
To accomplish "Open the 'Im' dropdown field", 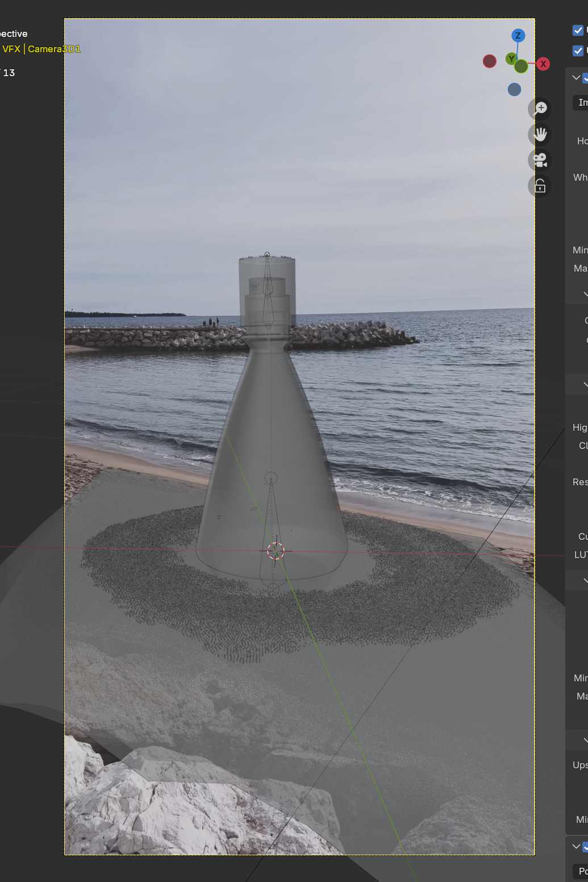I will (x=582, y=102).
